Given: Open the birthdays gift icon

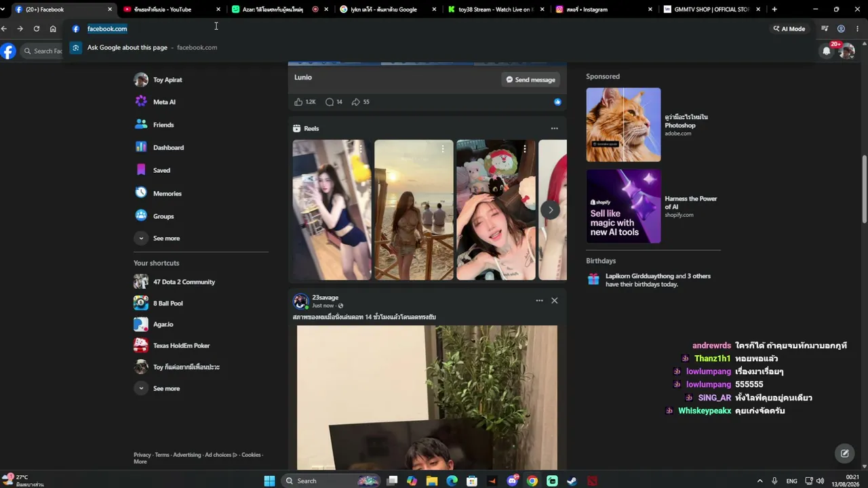Looking at the screenshot, I should click(593, 279).
